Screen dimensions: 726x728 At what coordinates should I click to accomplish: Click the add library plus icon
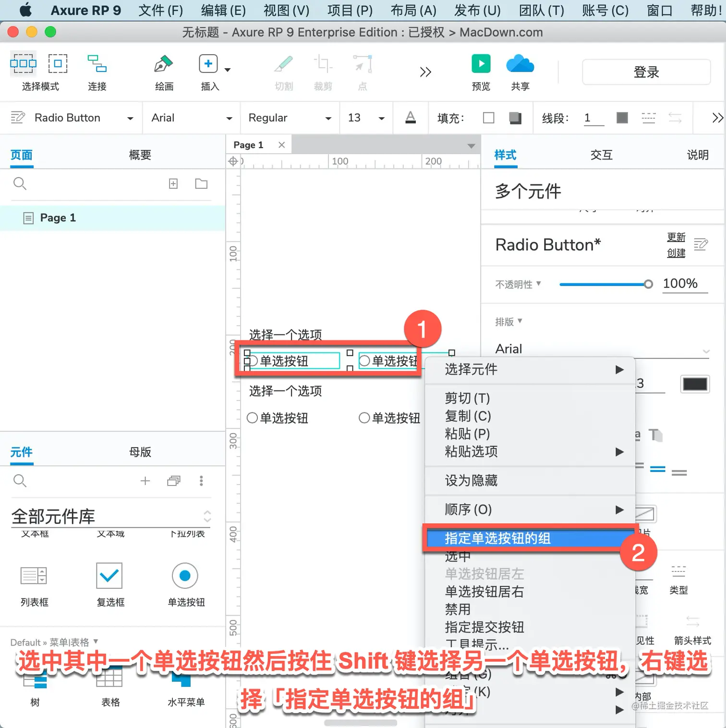click(145, 481)
